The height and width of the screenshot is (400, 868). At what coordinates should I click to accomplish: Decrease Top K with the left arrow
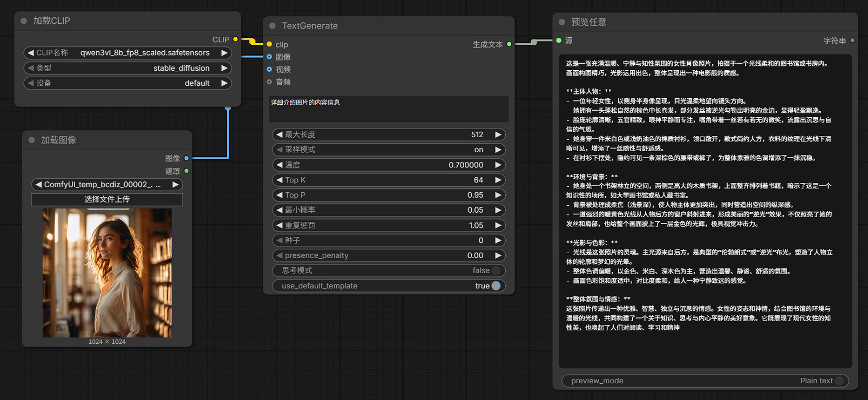280,180
